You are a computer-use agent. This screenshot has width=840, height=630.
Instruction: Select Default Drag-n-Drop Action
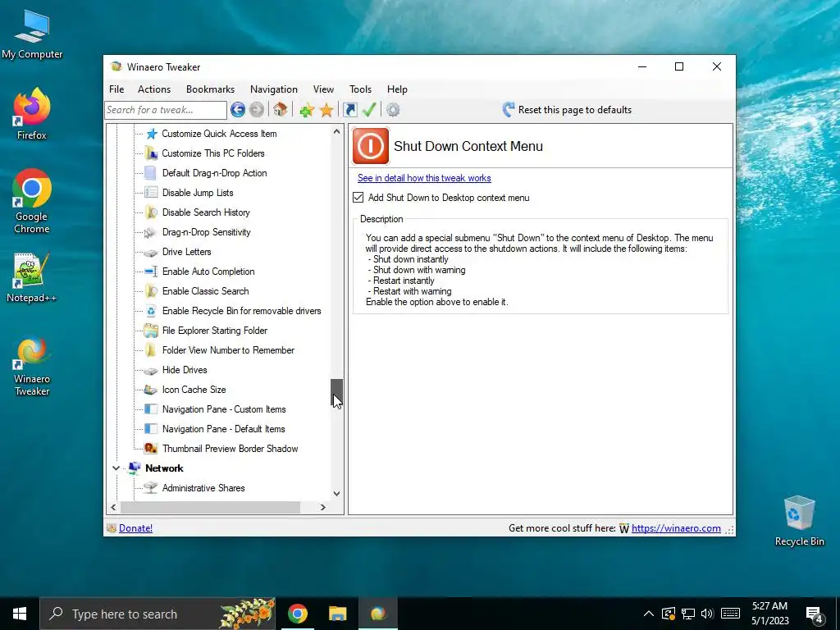tap(214, 173)
